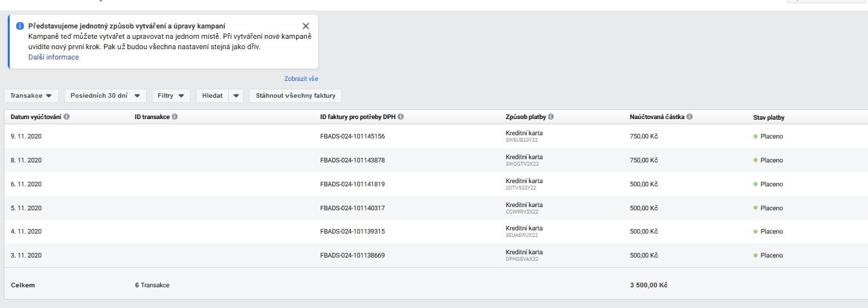This screenshot has height=308, width=868.
Task: Expand the Posledních 30 dní date range
Action: click(105, 96)
